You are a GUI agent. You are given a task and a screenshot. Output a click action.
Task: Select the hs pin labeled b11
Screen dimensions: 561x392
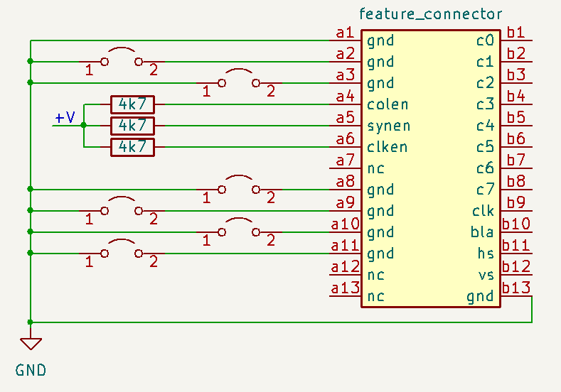[516, 246]
